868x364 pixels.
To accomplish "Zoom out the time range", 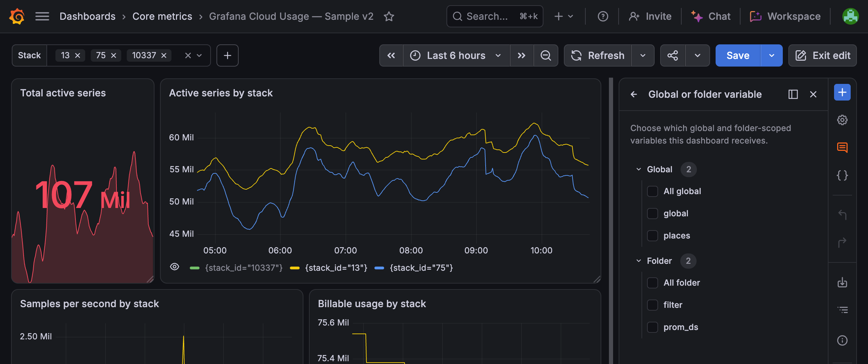I will point(546,55).
